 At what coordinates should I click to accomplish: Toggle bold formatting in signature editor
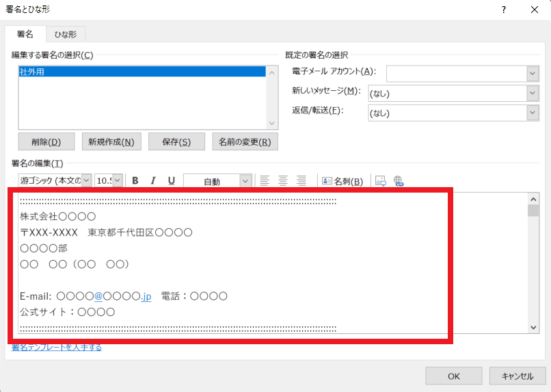[135, 181]
